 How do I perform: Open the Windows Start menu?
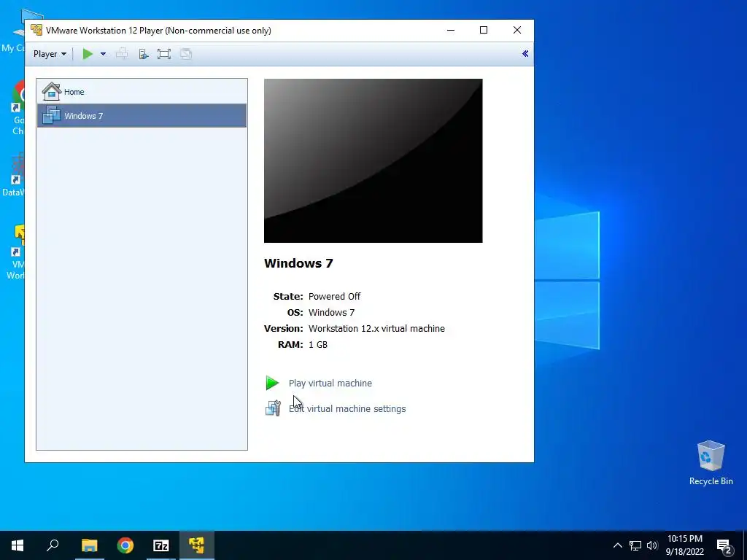(18, 545)
